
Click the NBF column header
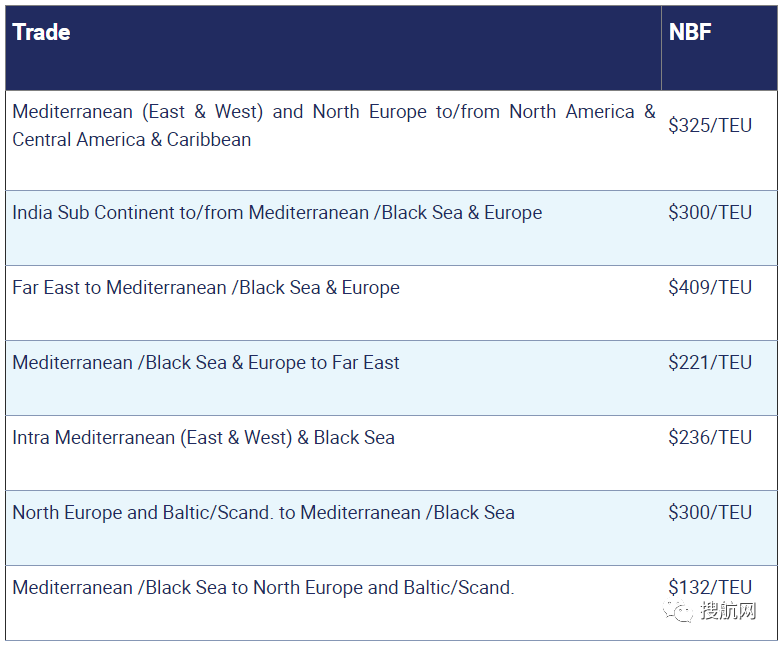click(690, 32)
